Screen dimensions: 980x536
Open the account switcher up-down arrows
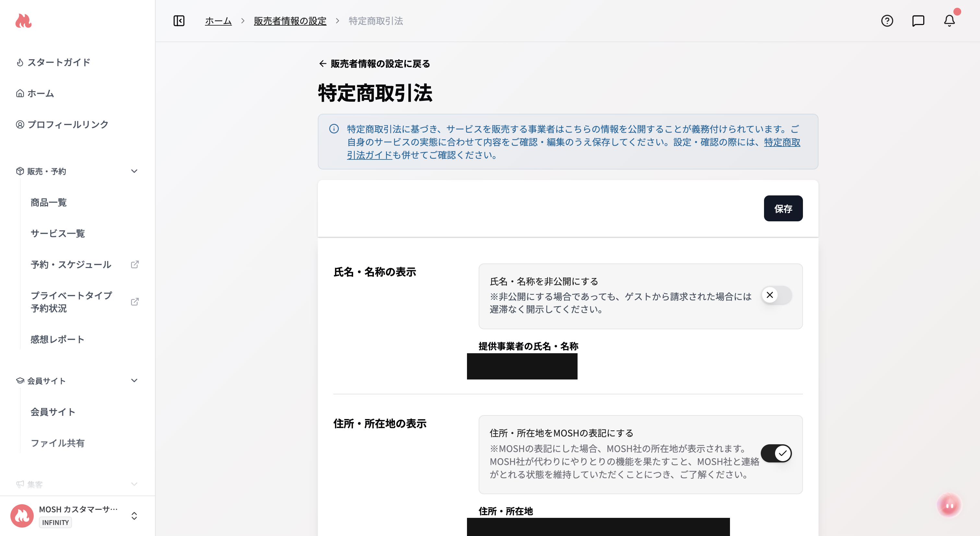click(134, 516)
